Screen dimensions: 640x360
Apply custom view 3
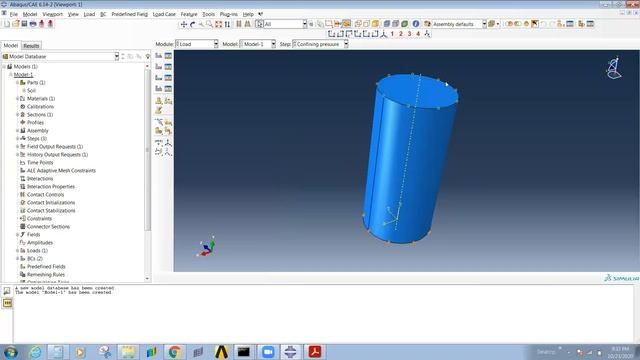[x=409, y=34]
